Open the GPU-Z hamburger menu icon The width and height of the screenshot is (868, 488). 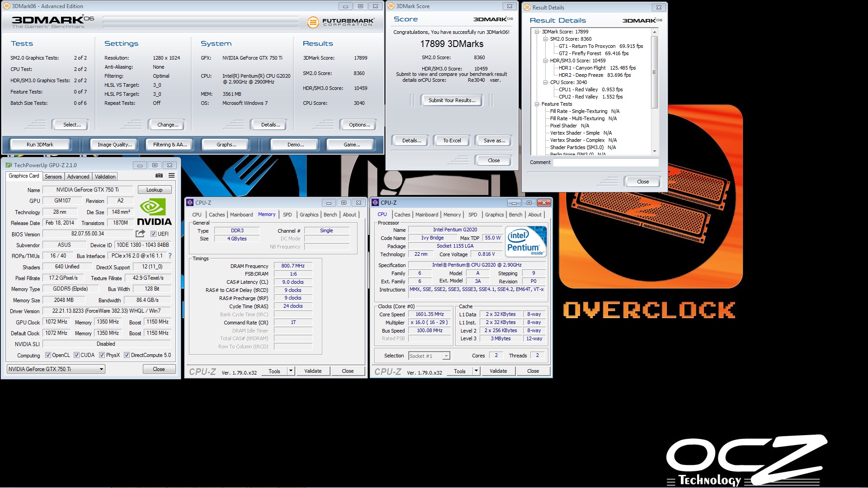pyautogui.click(x=171, y=175)
